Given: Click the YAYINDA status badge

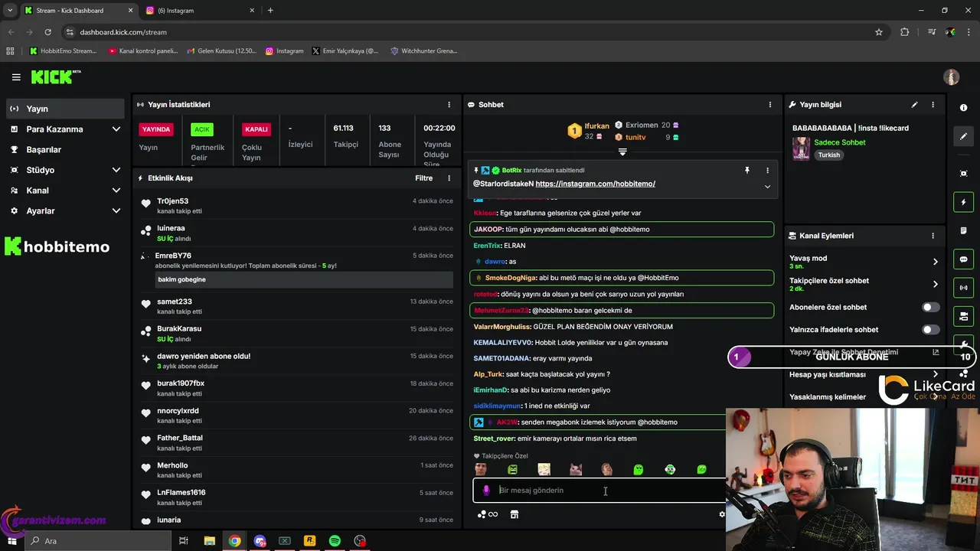Looking at the screenshot, I should [x=156, y=129].
